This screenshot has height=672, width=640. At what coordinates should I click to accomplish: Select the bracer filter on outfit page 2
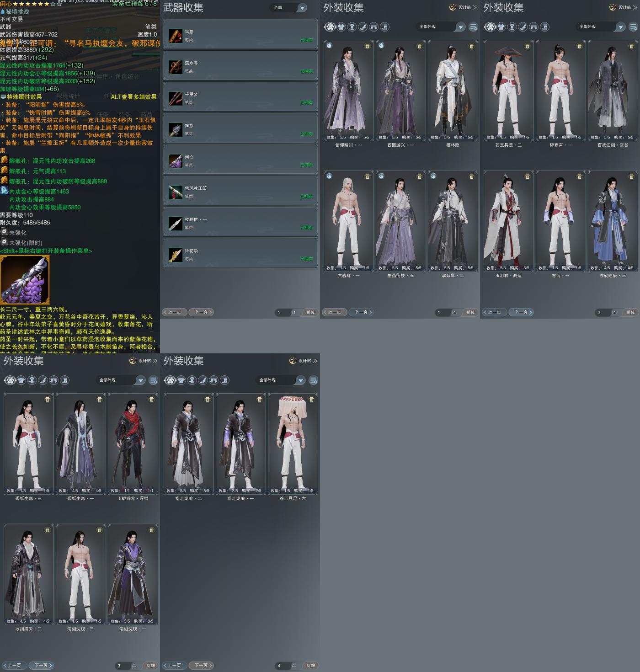point(523,27)
